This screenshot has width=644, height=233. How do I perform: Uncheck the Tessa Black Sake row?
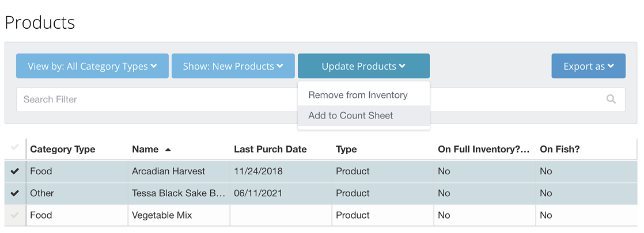pyautogui.click(x=15, y=193)
